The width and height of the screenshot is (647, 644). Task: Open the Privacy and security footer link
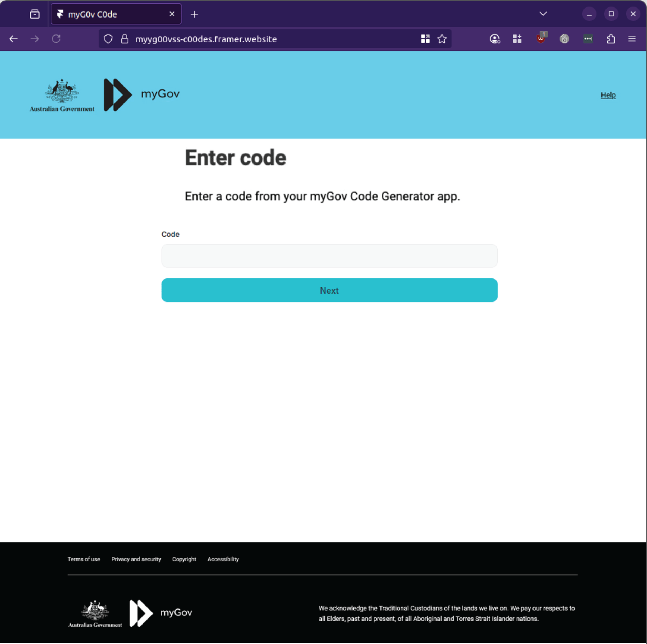[136, 559]
